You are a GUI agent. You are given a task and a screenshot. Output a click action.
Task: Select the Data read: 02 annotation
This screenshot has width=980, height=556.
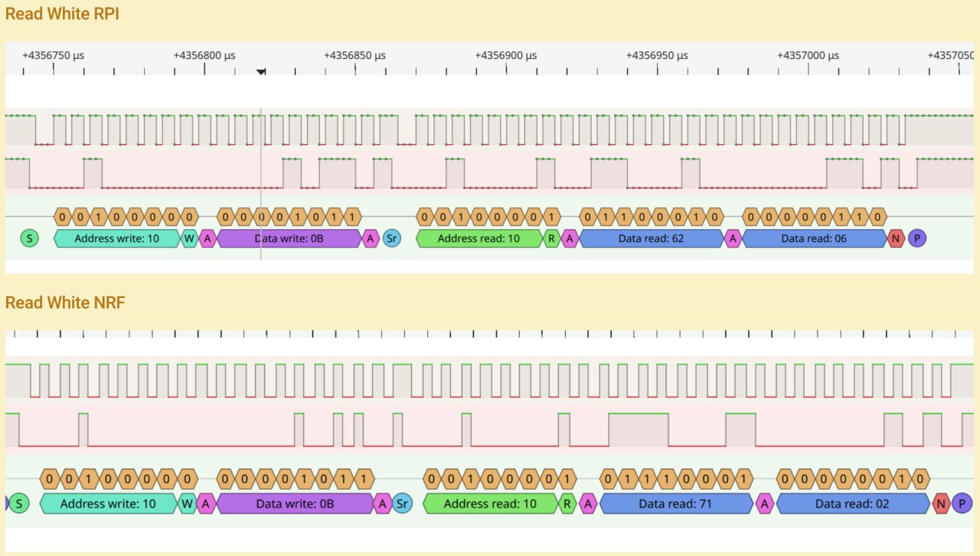[852, 503]
